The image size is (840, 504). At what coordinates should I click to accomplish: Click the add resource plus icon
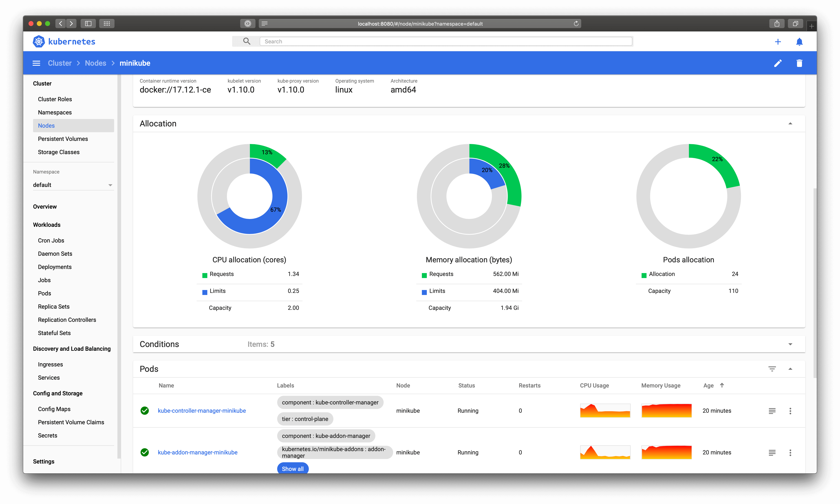pyautogui.click(x=778, y=41)
